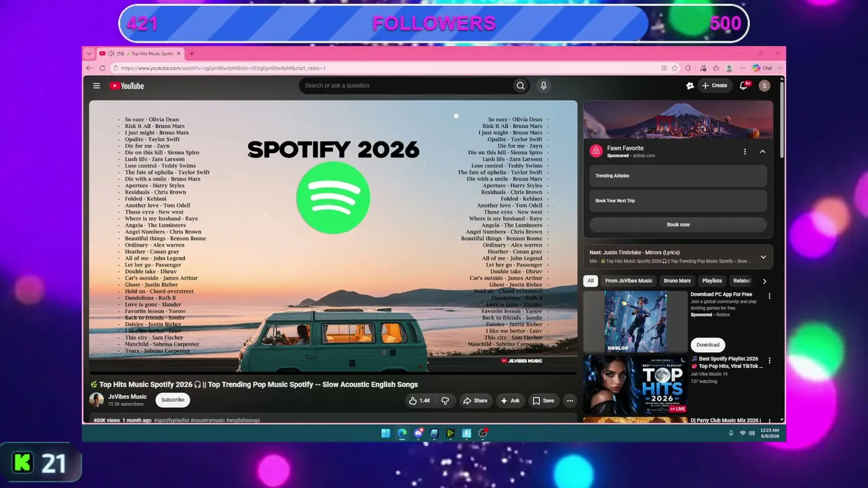
Task: Click the Share button
Action: 475,401
